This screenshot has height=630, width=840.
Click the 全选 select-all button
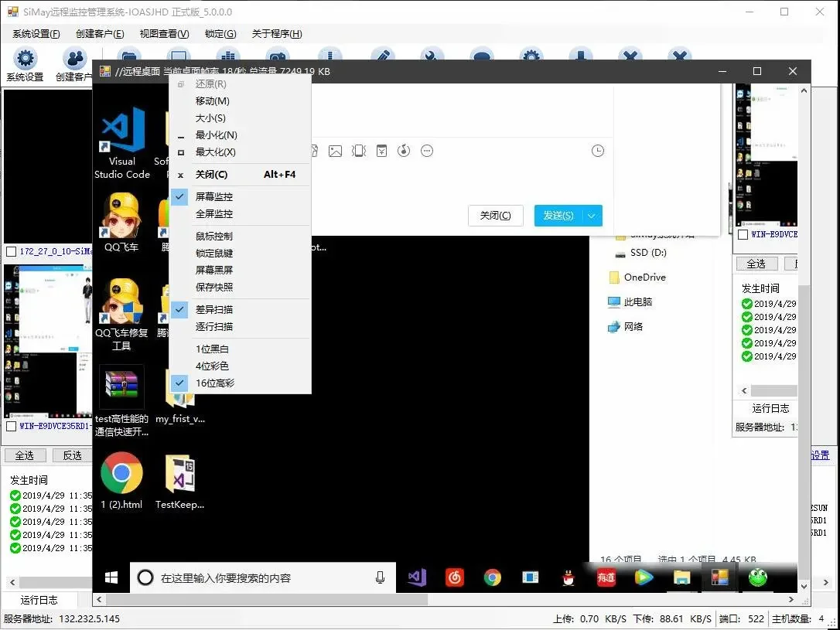24,455
